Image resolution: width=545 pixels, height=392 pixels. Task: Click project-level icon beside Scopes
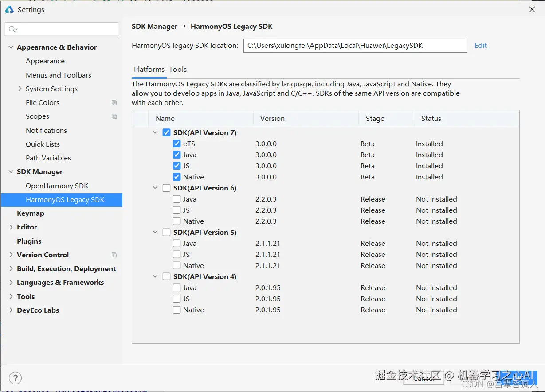point(114,116)
